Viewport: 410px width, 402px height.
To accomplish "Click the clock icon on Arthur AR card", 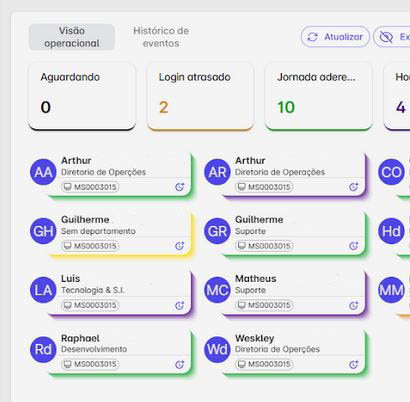I will (x=354, y=187).
